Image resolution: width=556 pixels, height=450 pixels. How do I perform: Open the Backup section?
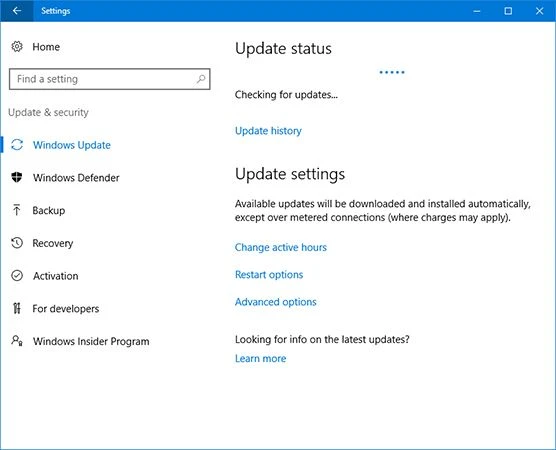click(x=49, y=210)
